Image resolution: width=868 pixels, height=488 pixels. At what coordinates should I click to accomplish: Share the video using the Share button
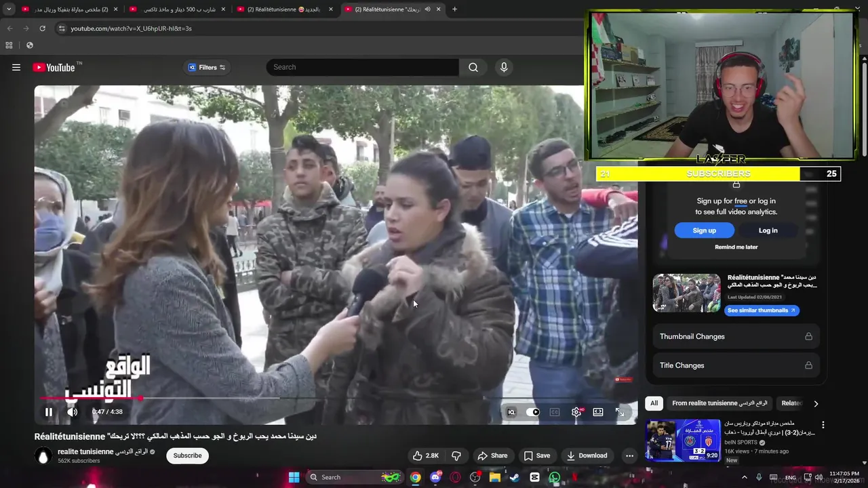pyautogui.click(x=492, y=455)
